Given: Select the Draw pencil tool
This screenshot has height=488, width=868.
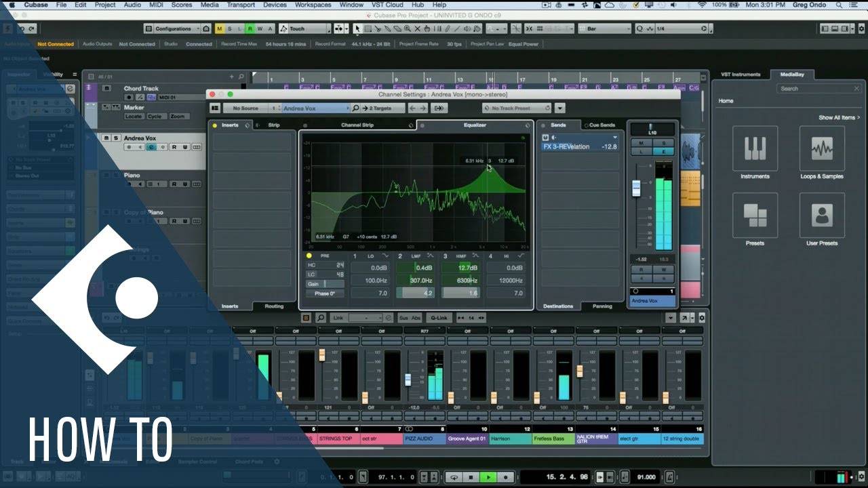Looking at the screenshot, I should tap(447, 28).
